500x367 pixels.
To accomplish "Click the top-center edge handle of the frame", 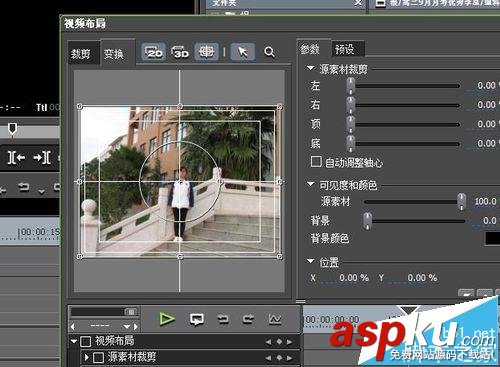I will click(x=180, y=107).
